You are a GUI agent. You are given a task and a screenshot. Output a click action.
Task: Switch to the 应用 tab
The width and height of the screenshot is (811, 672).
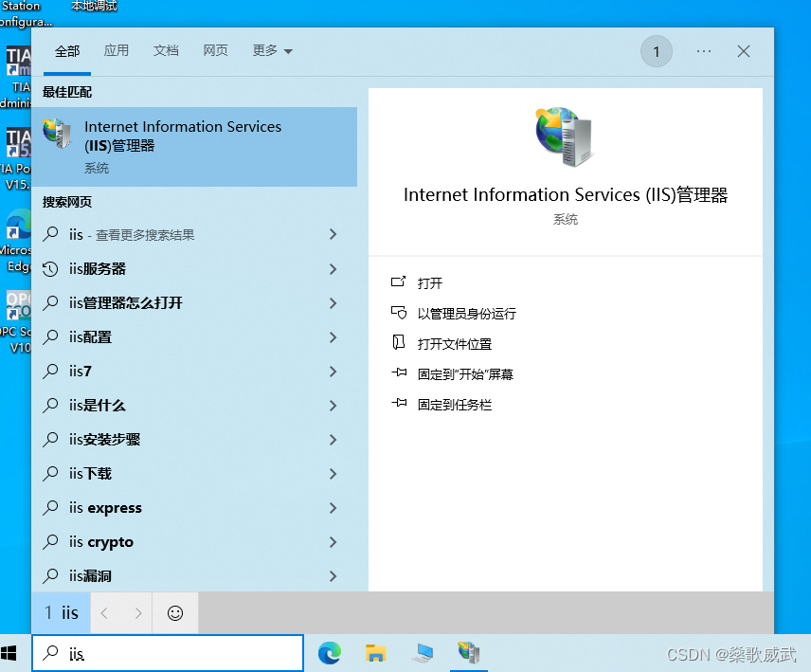coord(117,51)
